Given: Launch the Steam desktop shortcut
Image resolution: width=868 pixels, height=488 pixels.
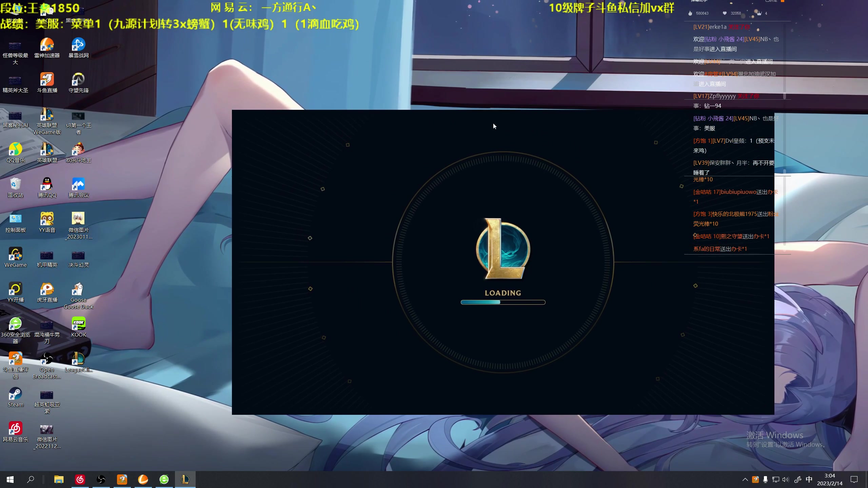Looking at the screenshot, I should point(15,397).
